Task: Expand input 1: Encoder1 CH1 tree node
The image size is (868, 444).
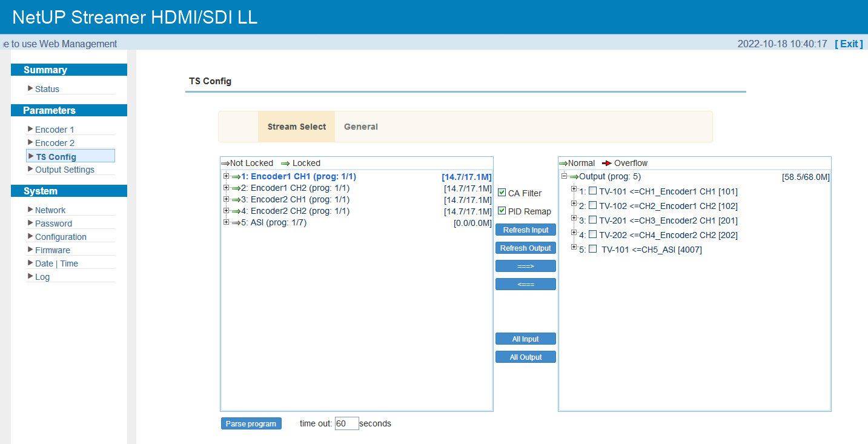Action: (x=227, y=176)
